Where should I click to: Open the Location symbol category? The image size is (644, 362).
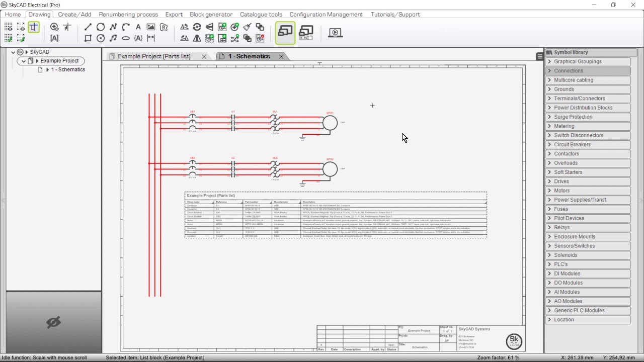[x=588, y=320]
